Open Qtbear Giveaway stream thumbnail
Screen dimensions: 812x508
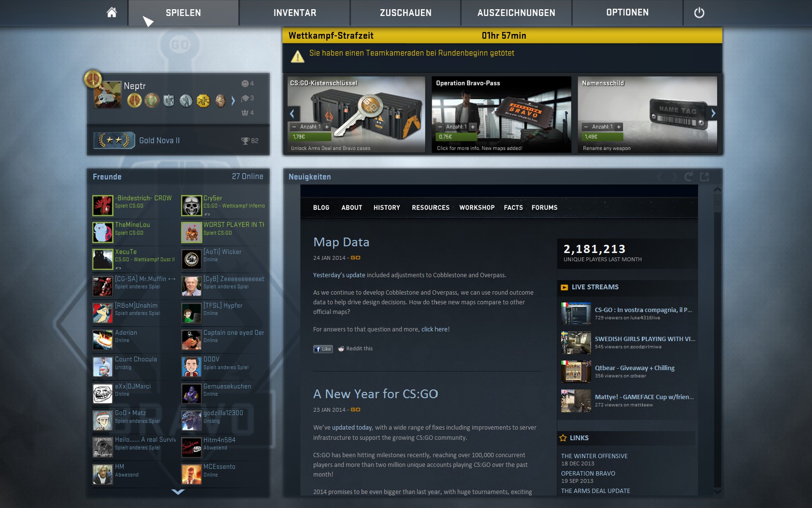point(576,372)
